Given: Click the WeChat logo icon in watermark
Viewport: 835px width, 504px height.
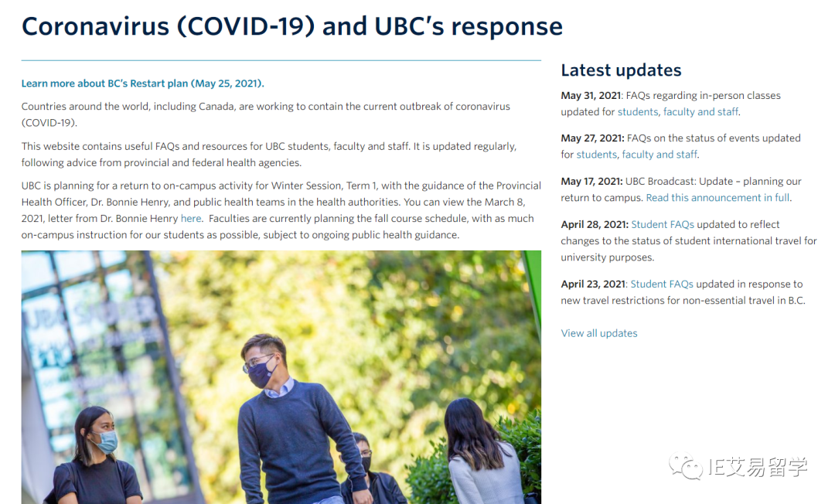Looking at the screenshot, I should click(685, 466).
